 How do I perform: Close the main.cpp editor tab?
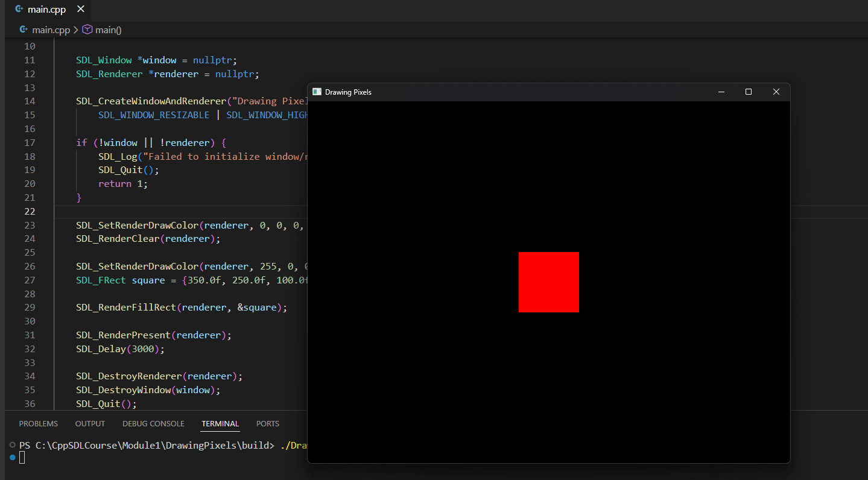(x=81, y=10)
